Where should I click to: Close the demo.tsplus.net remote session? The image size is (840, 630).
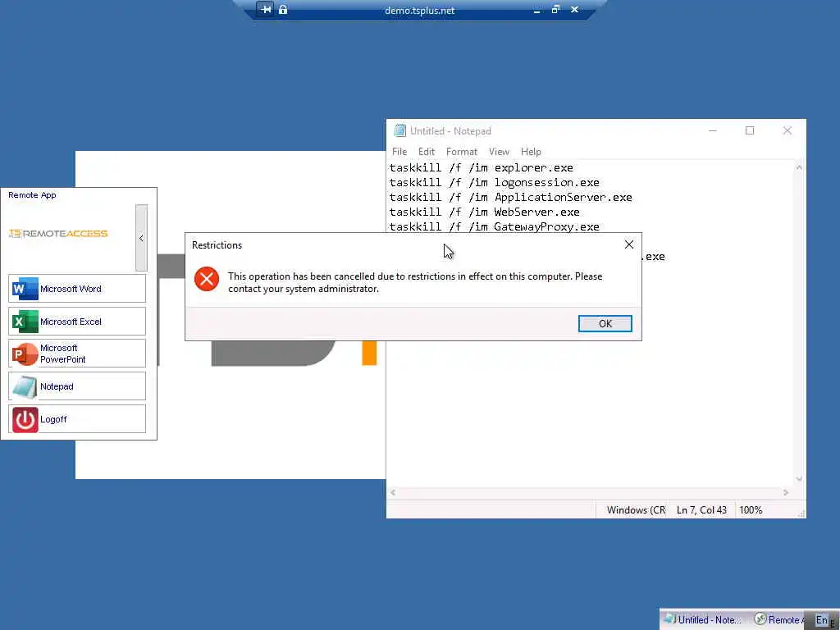pyautogui.click(x=574, y=9)
